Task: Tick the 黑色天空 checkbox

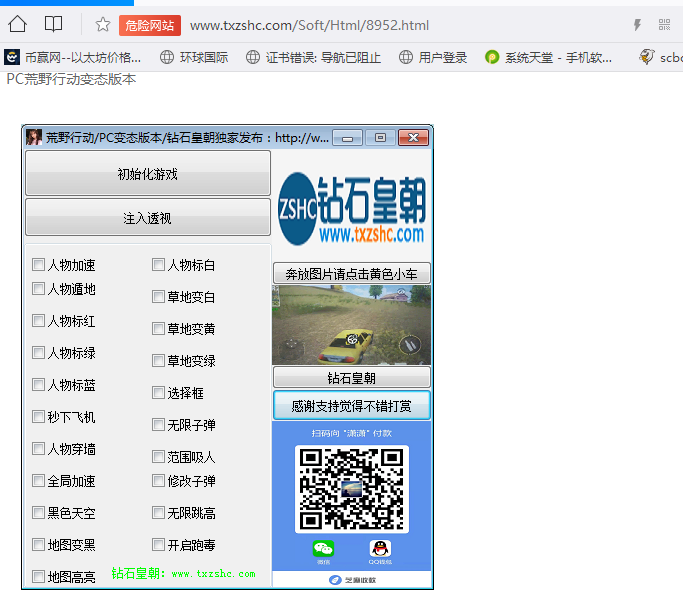Action: (x=38, y=513)
